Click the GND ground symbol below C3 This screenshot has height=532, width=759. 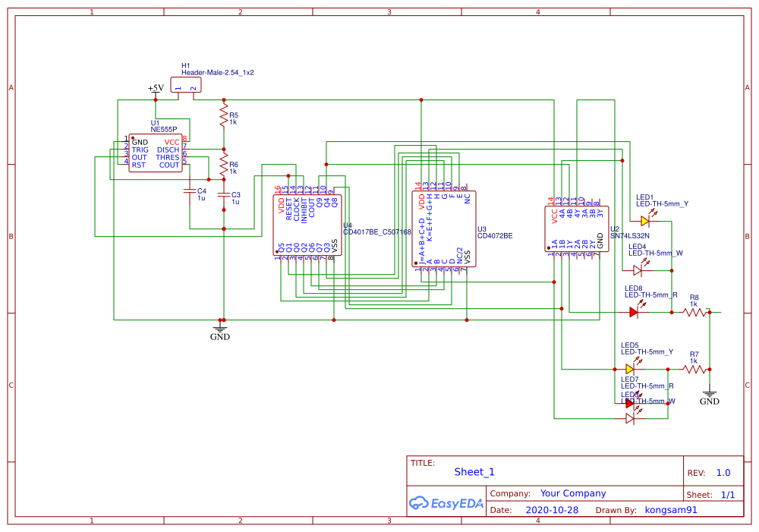click(220, 329)
